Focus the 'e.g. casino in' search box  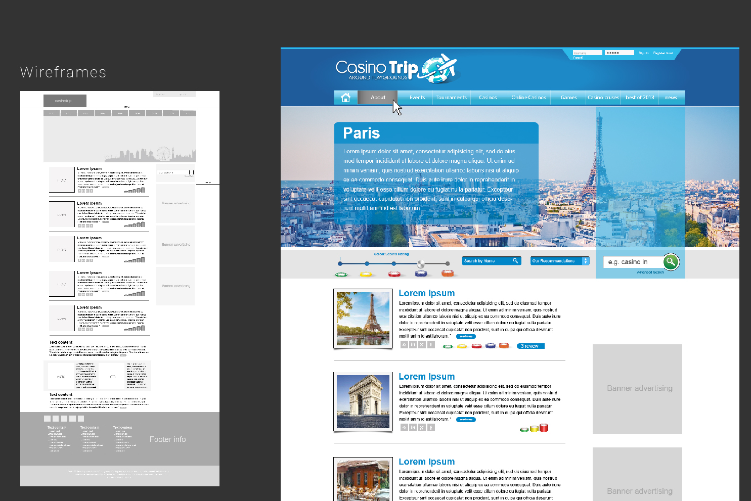coord(633,262)
